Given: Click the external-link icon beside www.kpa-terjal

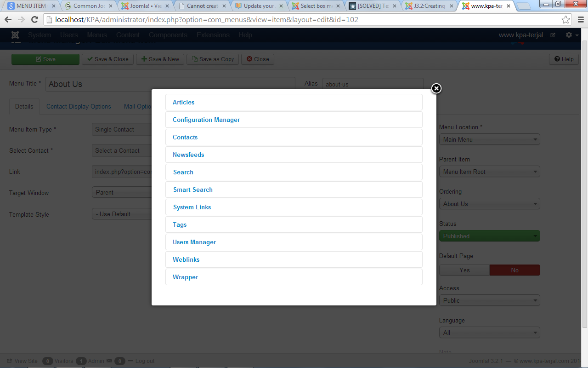Looking at the screenshot, I should [554, 34].
